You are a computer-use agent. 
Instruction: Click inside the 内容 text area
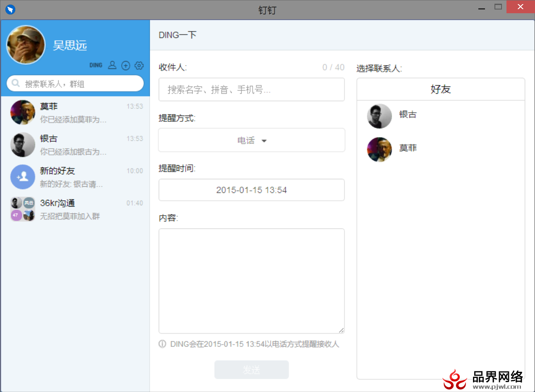[x=251, y=281]
